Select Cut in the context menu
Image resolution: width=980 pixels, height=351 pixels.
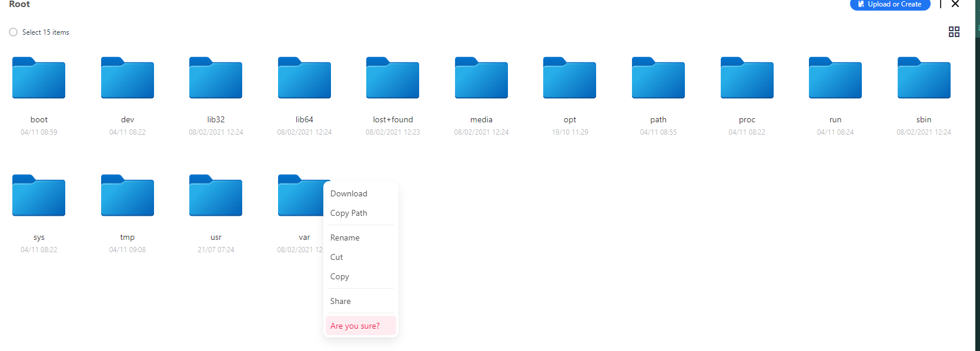point(361,257)
